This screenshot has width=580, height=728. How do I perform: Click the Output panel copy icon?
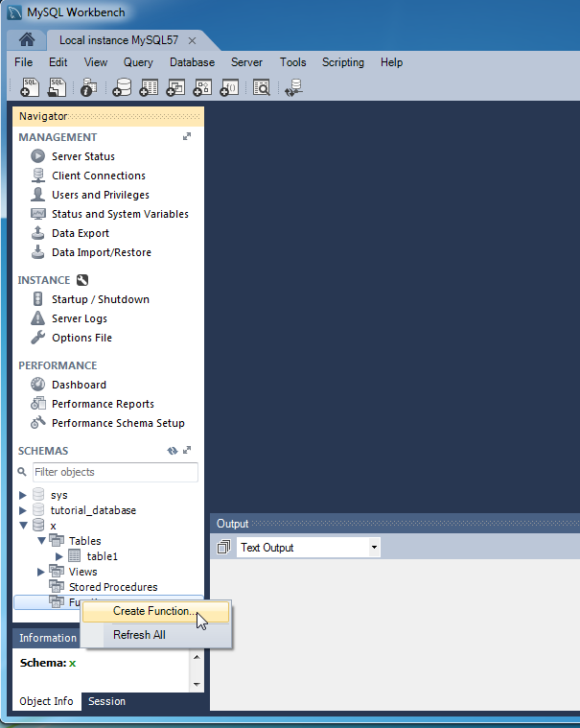223,547
